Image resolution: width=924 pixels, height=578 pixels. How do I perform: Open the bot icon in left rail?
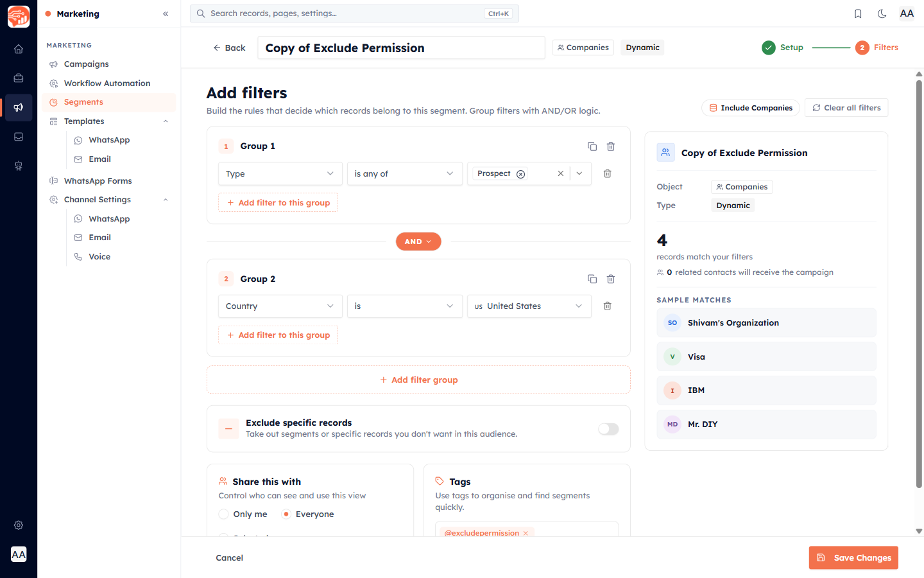19,166
